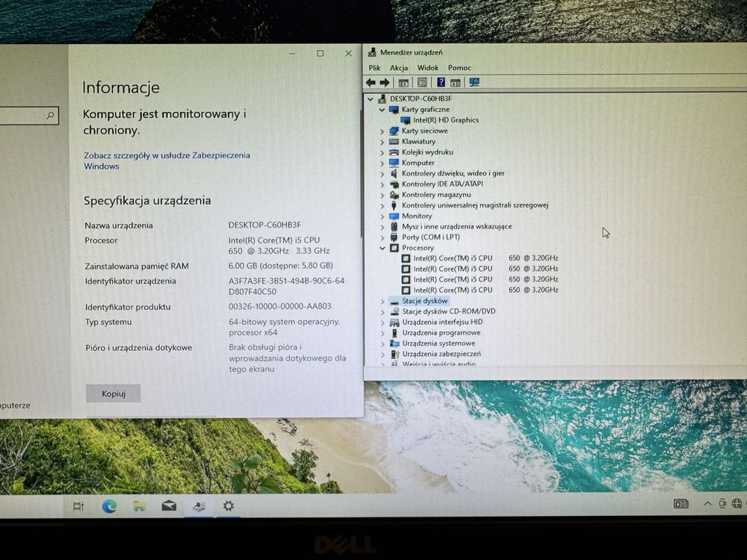
Task: Open the Widok menu
Action: pyautogui.click(x=428, y=68)
